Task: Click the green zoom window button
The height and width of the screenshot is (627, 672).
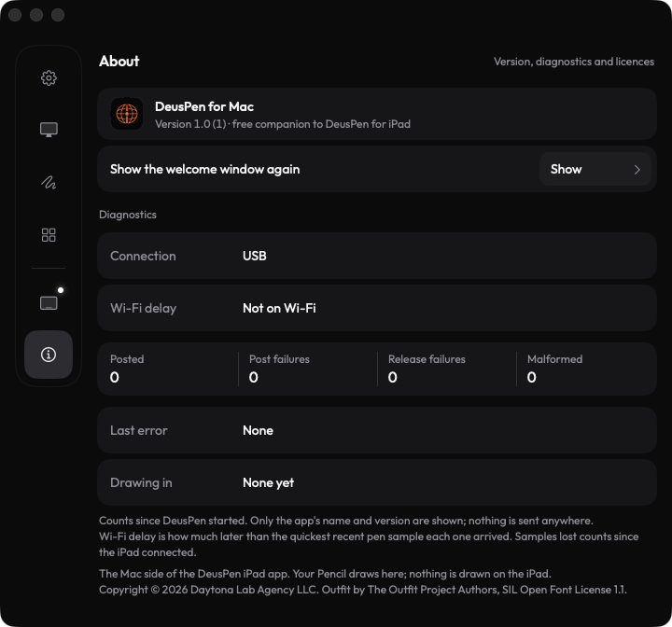Action: 58,15
